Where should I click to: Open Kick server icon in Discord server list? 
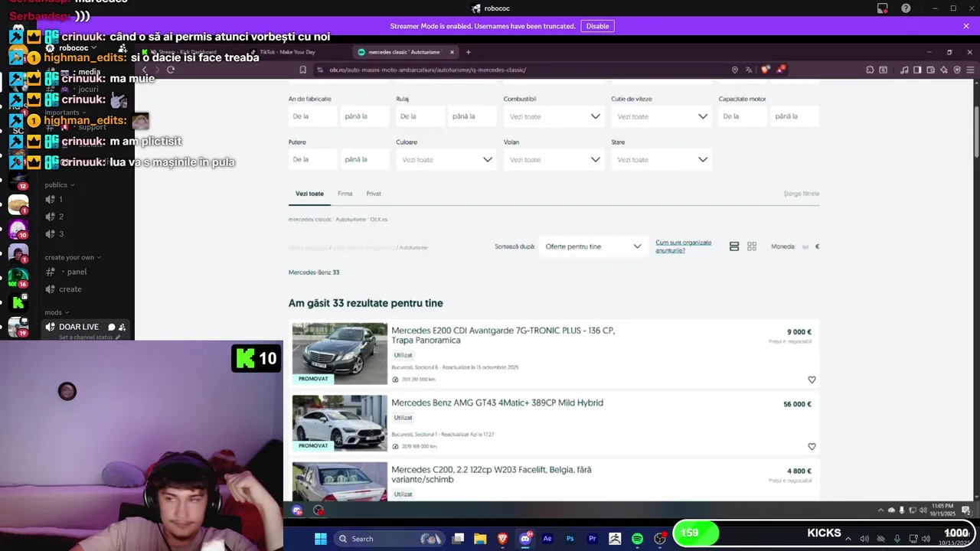18,302
